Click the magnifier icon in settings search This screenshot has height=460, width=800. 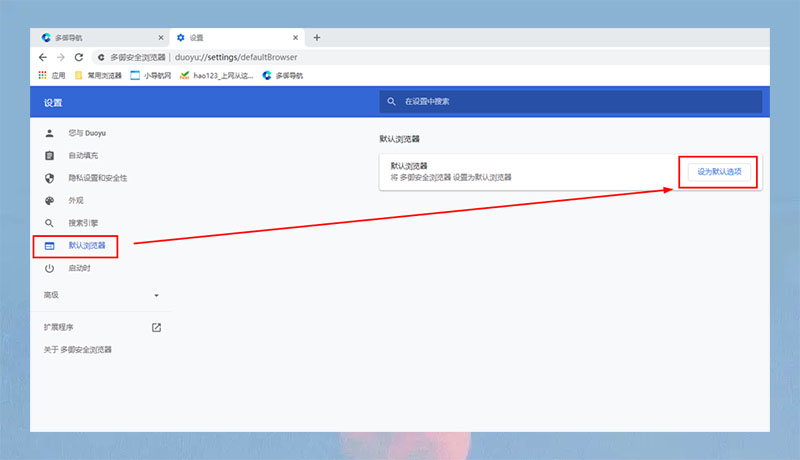(x=391, y=101)
